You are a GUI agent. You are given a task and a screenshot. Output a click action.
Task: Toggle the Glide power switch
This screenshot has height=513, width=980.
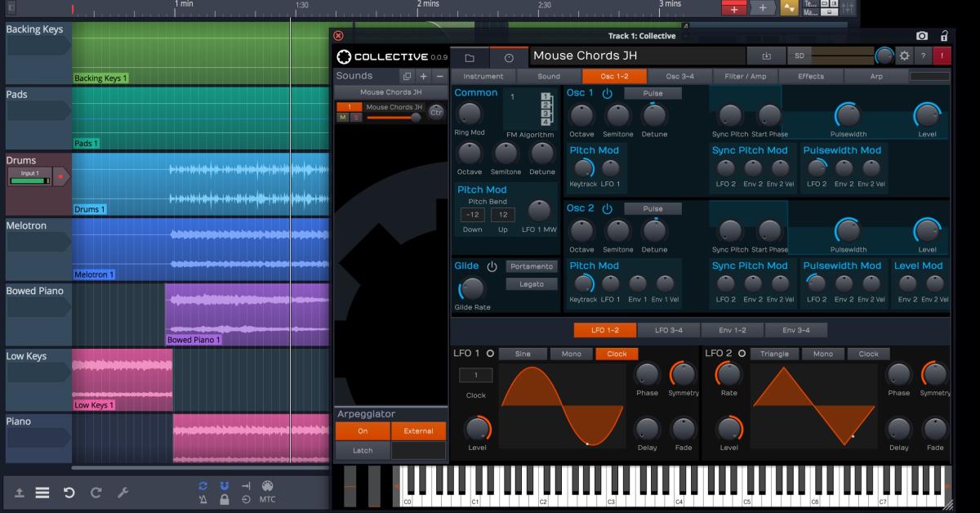click(494, 265)
